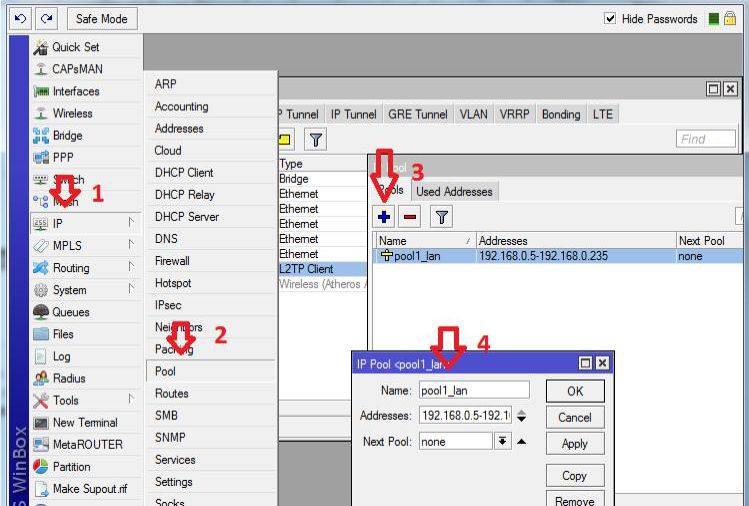This screenshot has width=749, height=506.
Task: Switch to the VLAN tab
Action: tap(473, 114)
